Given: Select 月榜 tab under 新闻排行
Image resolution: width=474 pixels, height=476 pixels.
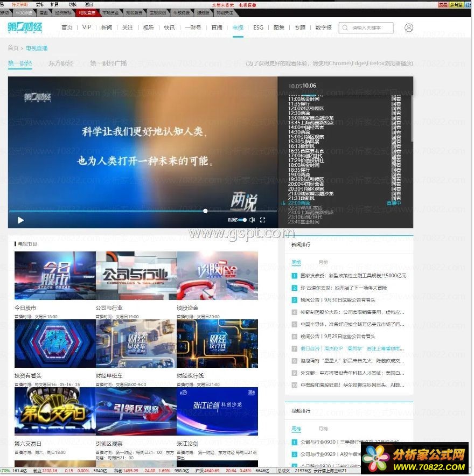Looking at the screenshot, I should 323,262.
